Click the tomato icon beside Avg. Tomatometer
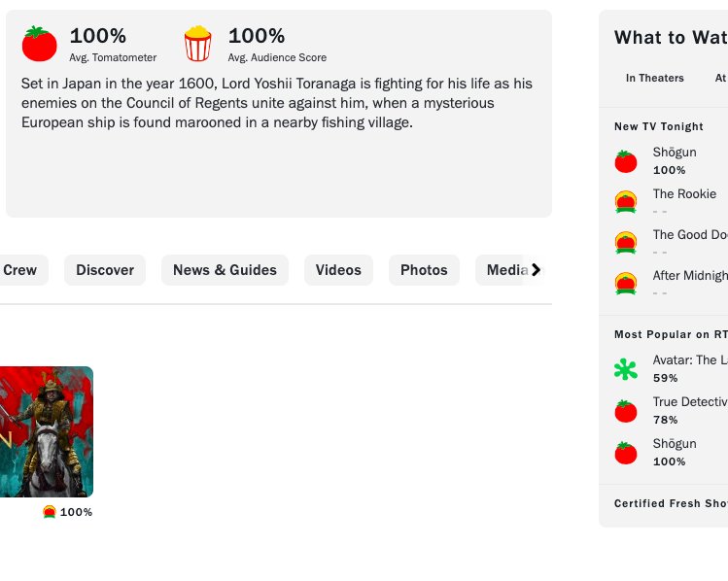Screen dimensions: 728x581 (x=40, y=44)
